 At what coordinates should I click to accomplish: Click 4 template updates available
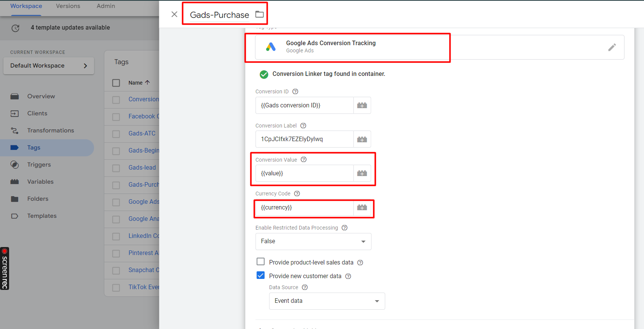click(x=70, y=28)
